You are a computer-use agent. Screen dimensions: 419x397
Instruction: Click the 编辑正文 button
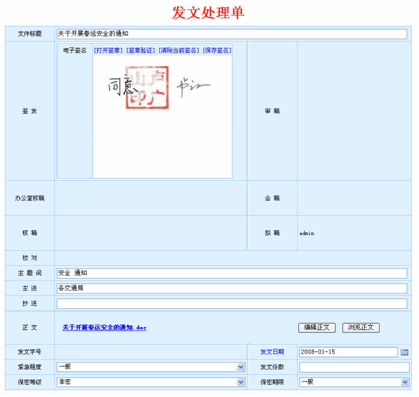coord(317,328)
